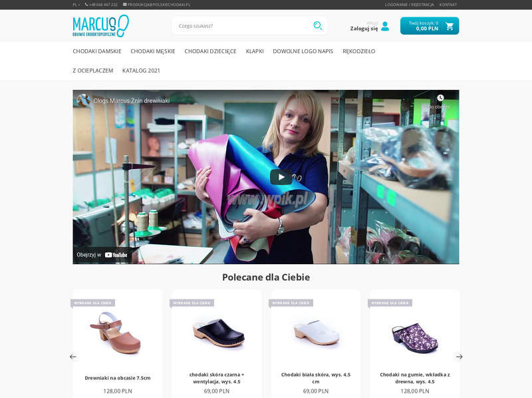The image size is (532, 398).
Task: Click the Kontakt link
Action: (x=448, y=5)
